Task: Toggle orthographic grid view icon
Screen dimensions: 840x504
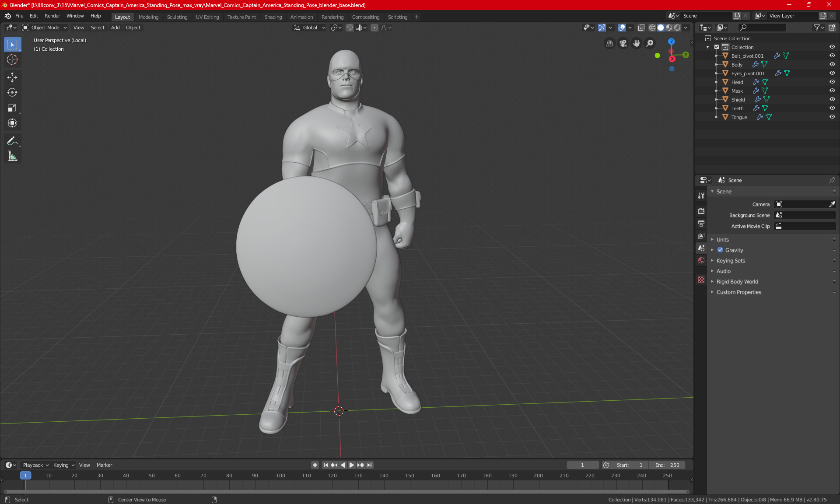Action: click(x=609, y=43)
